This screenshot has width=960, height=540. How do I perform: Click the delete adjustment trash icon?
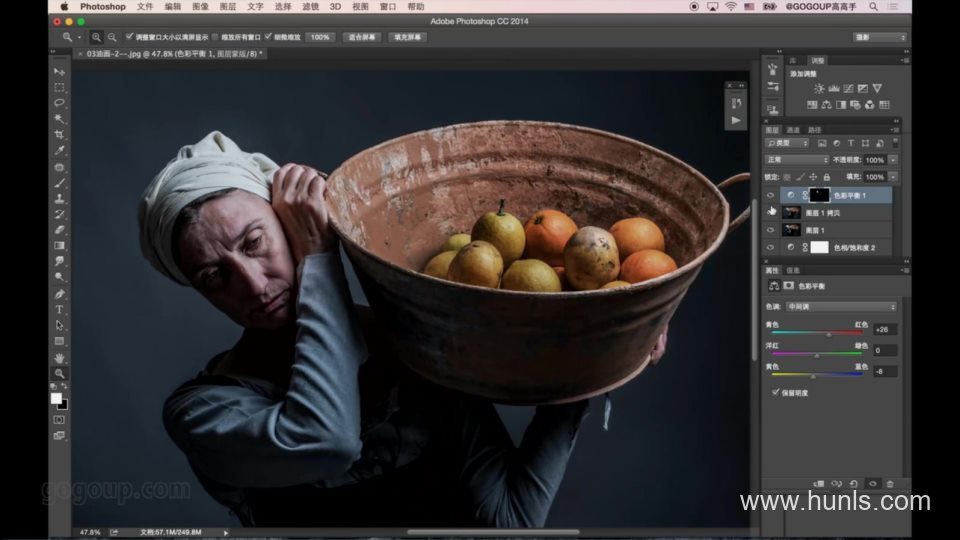pyautogui.click(x=890, y=484)
